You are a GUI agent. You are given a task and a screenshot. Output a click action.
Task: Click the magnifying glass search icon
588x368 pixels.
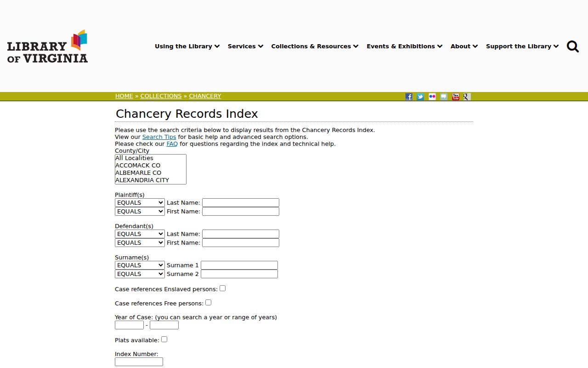point(573,46)
